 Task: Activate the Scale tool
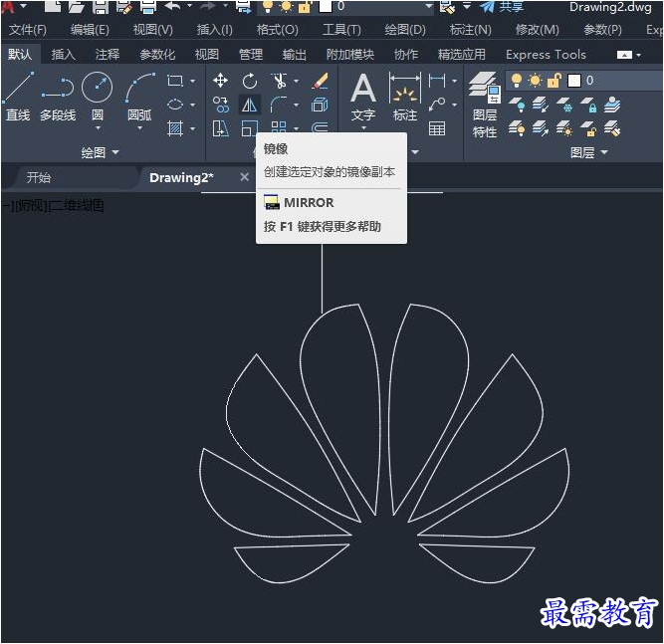[250, 128]
